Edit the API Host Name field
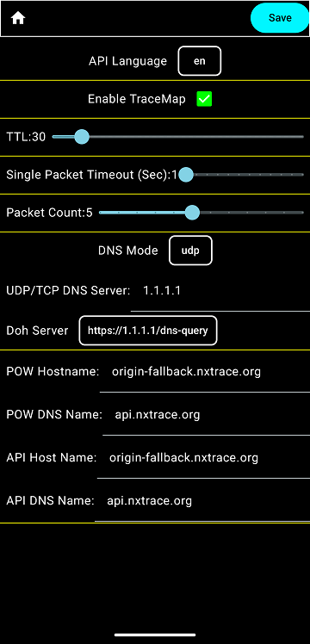This screenshot has width=310, height=644. (x=203, y=459)
